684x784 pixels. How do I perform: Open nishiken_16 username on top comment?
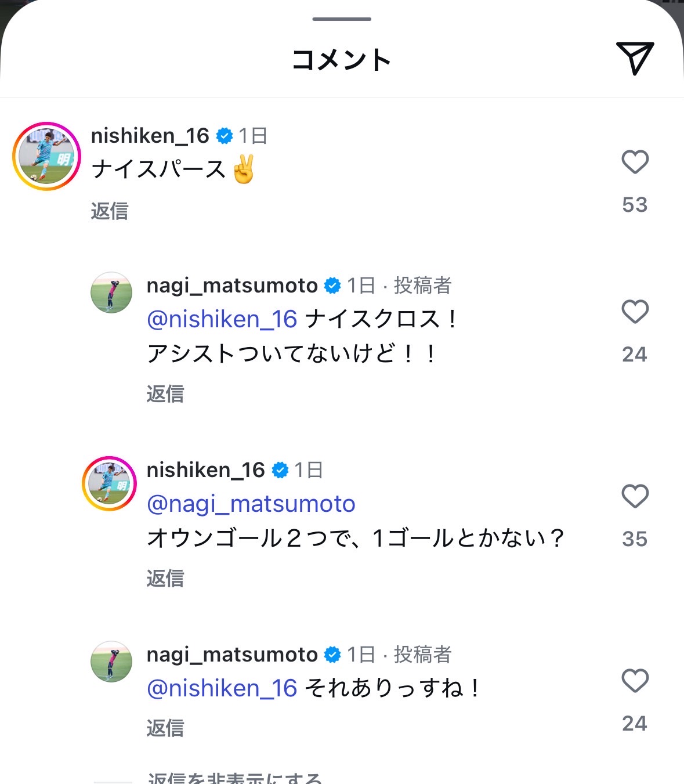point(150,136)
